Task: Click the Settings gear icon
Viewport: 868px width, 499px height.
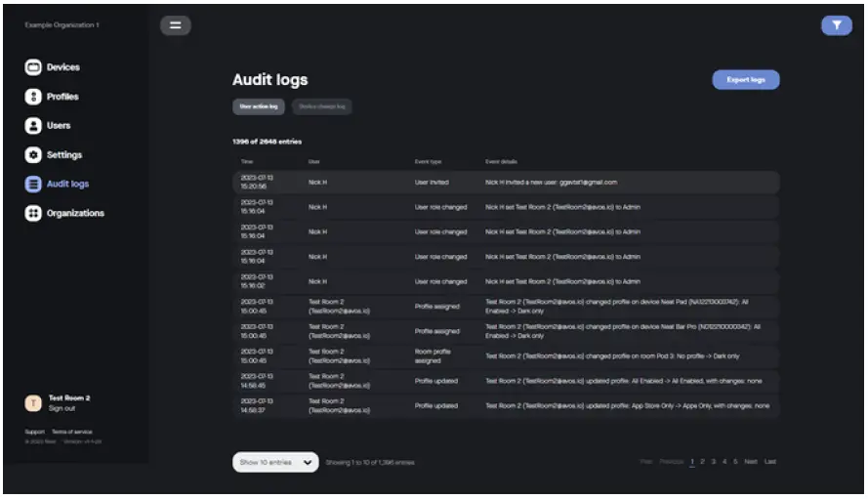Action: tap(32, 155)
